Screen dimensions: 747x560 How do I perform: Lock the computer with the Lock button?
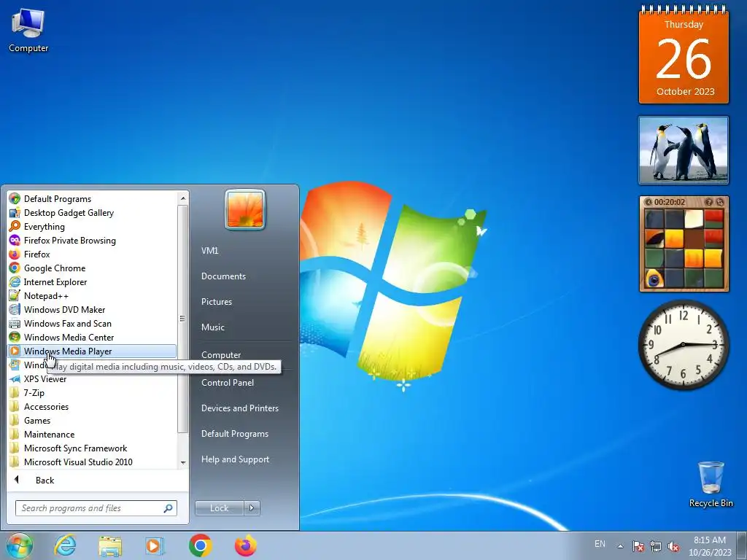point(219,508)
